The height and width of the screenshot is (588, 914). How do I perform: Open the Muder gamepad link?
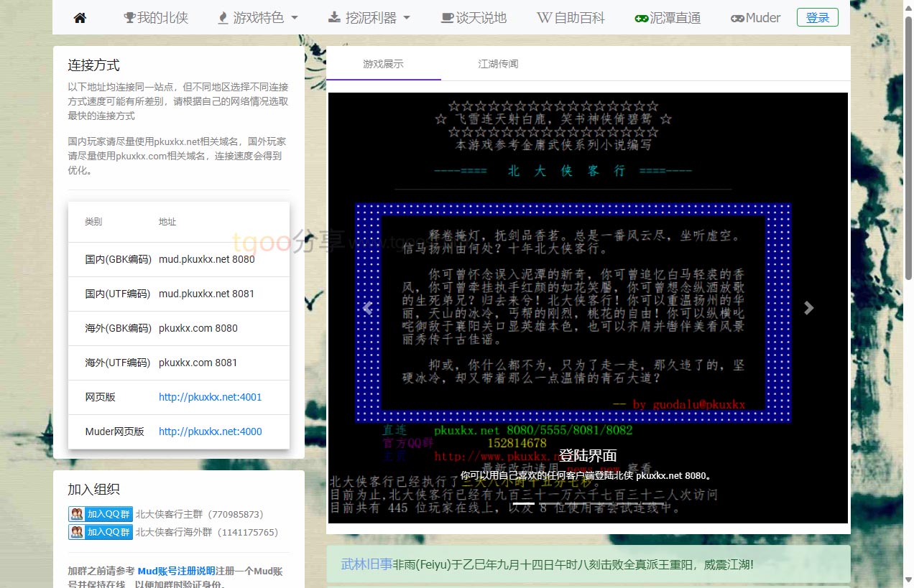coord(755,18)
